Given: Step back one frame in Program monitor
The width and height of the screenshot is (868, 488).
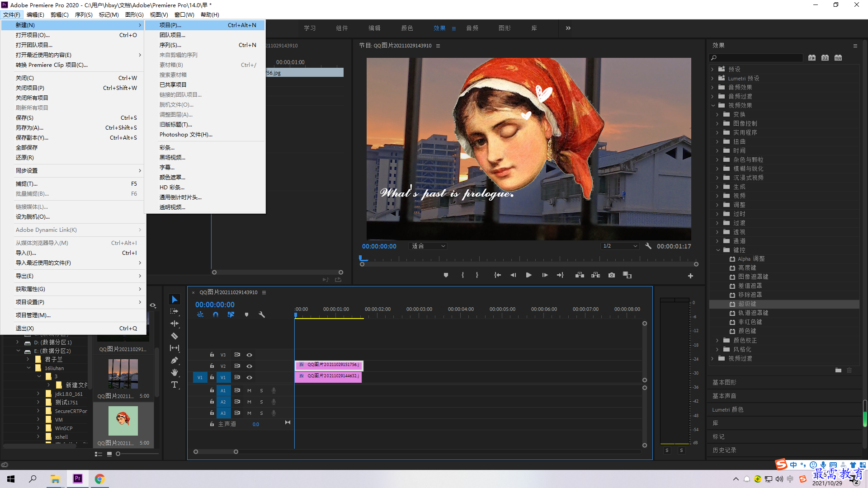Looking at the screenshot, I should 513,275.
